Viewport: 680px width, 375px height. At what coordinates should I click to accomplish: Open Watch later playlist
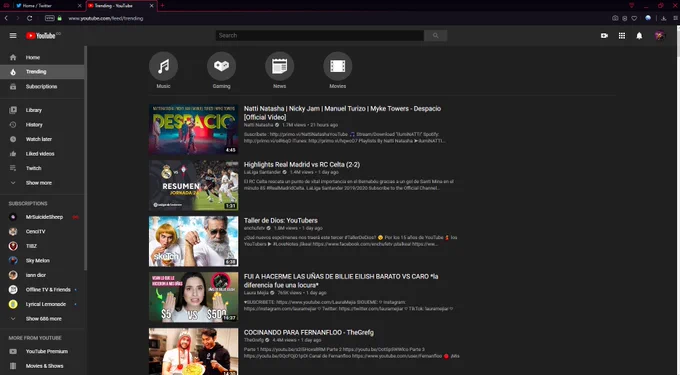(x=42, y=139)
